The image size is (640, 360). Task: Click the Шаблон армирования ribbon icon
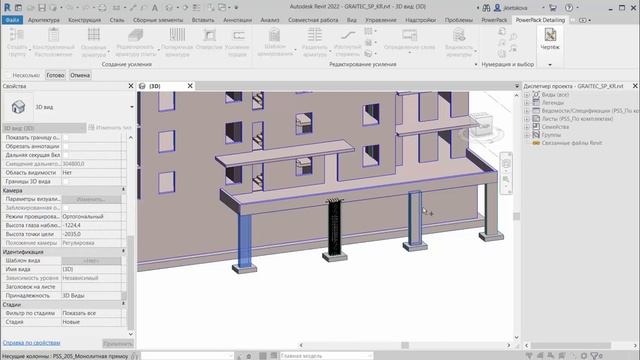click(275, 35)
